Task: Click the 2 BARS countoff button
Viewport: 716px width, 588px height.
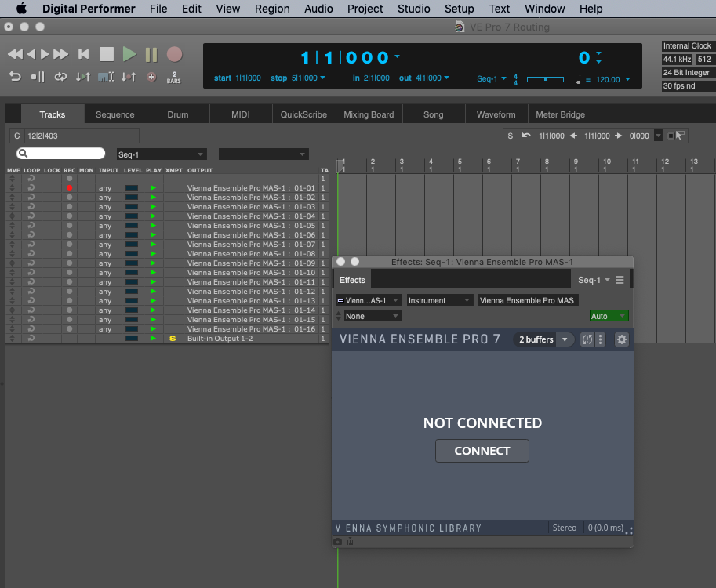Action: coord(173,77)
